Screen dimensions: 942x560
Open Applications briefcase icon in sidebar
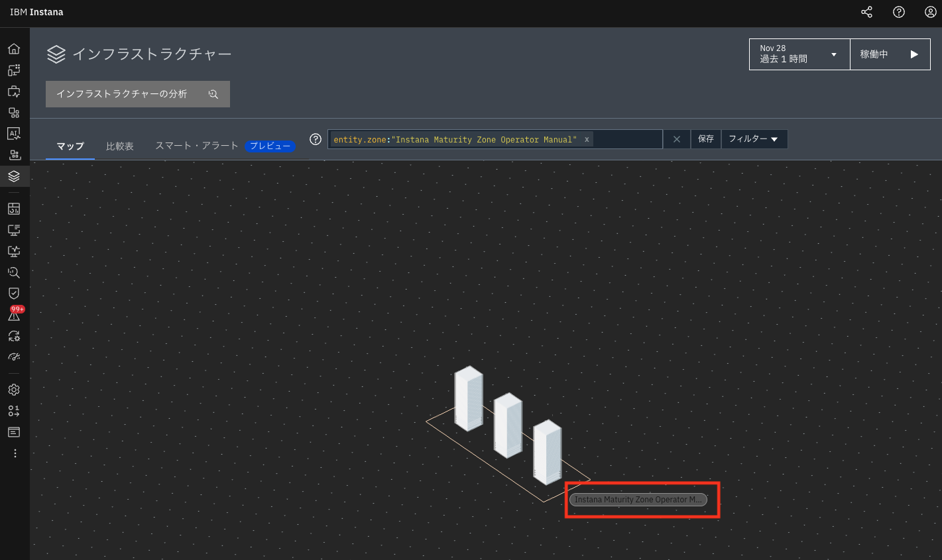(x=14, y=91)
